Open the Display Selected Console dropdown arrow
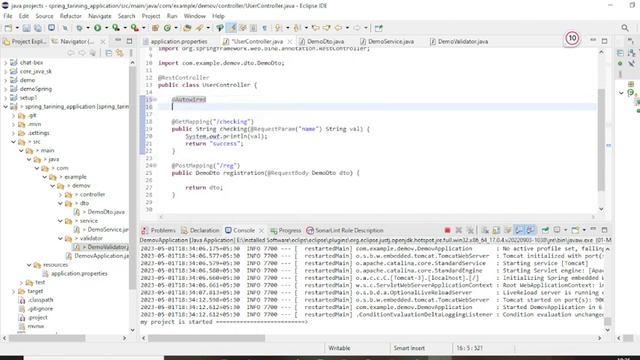This screenshot has width=640, height=360. tap(565, 230)
